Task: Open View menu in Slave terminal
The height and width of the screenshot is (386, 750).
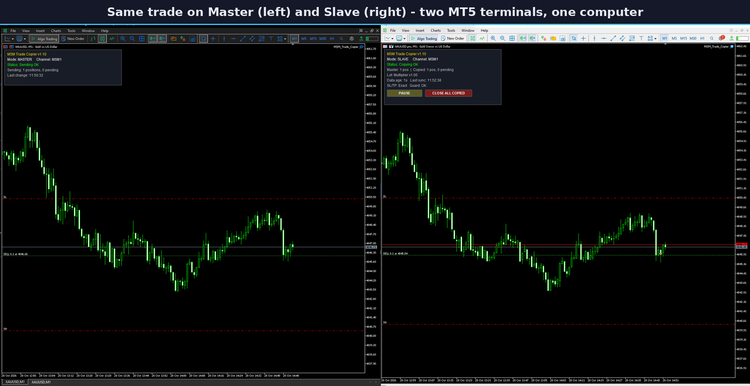Action: click(x=406, y=31)
